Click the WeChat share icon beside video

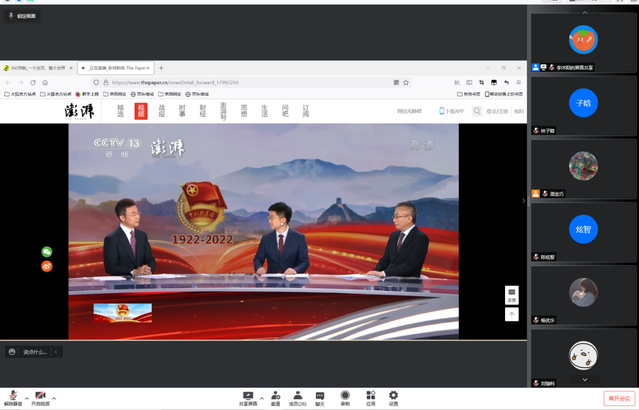coord(46,252)
